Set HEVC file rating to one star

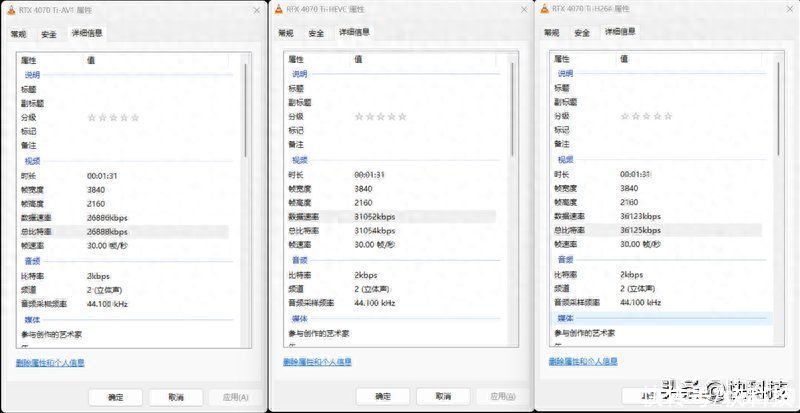pos(359,117)
